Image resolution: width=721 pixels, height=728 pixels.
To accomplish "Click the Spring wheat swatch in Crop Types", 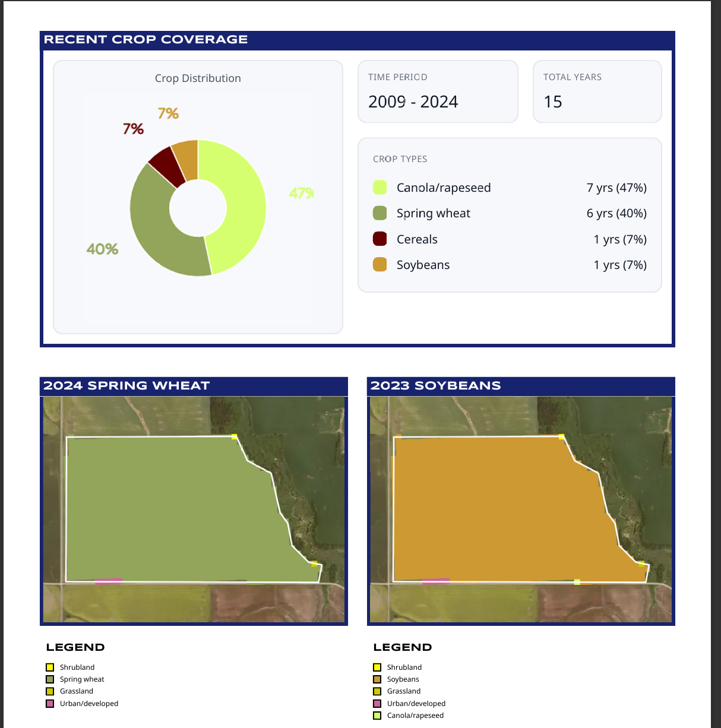I will [380, 213].
